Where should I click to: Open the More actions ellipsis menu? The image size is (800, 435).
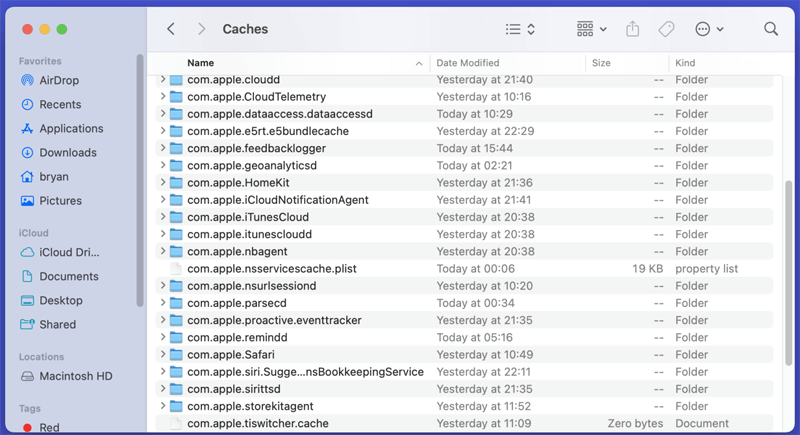coord(709,29)
